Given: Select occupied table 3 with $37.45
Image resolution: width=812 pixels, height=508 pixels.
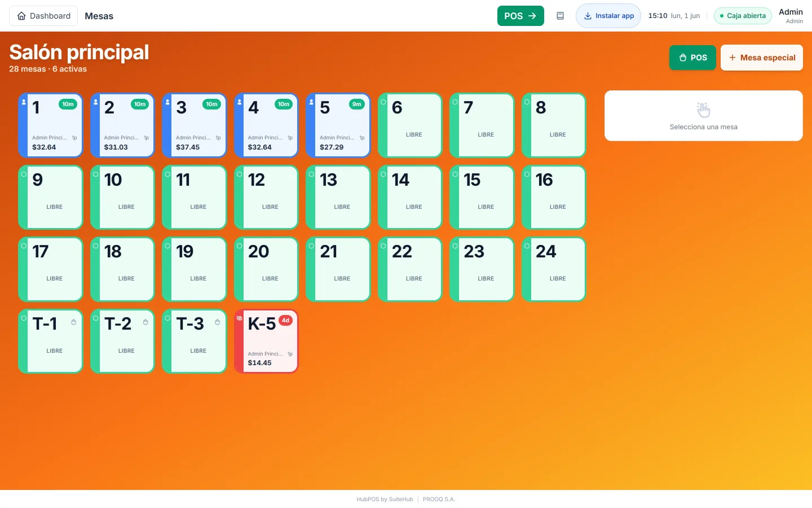Looking at the screenshot, I should [x=195, y=125].
